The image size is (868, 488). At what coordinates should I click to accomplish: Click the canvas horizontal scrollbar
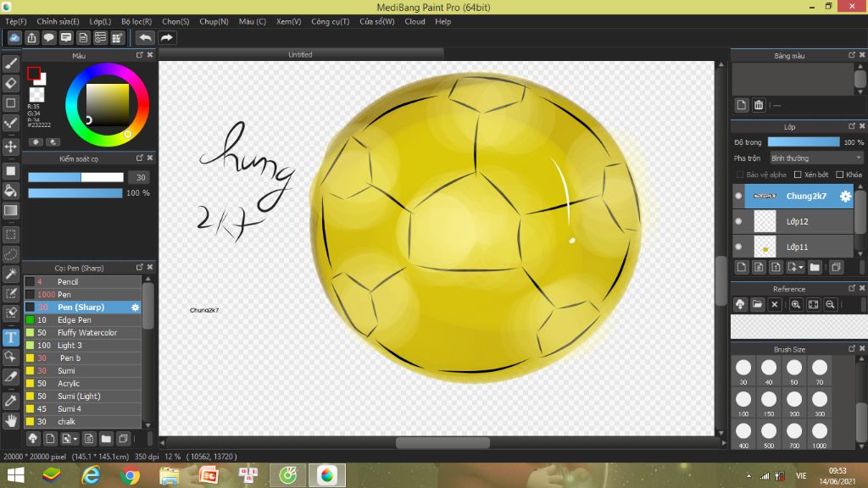pyautogui.click(x=442, y=442)
